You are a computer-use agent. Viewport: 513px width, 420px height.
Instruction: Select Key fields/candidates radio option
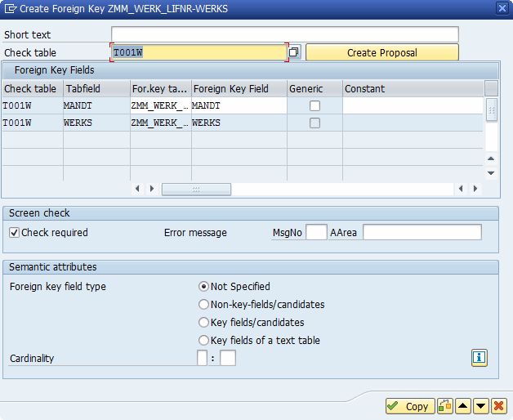pyautogui.click(x=203, y=323)
